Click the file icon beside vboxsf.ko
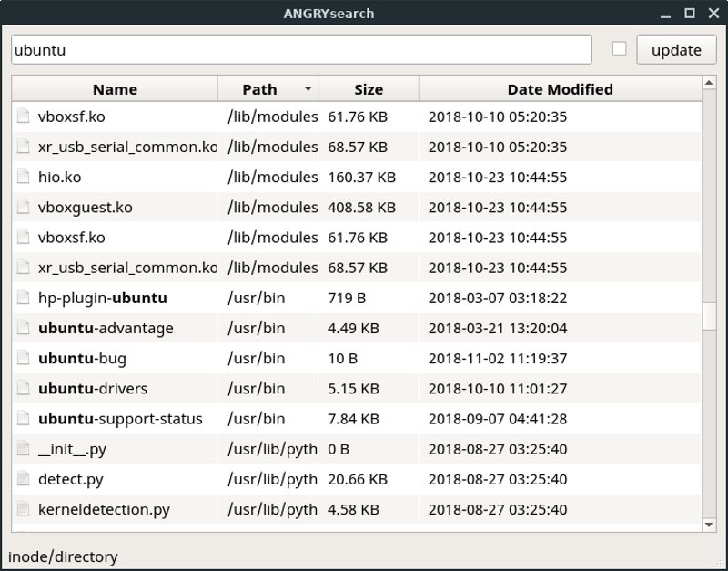 tap(22, 117)
